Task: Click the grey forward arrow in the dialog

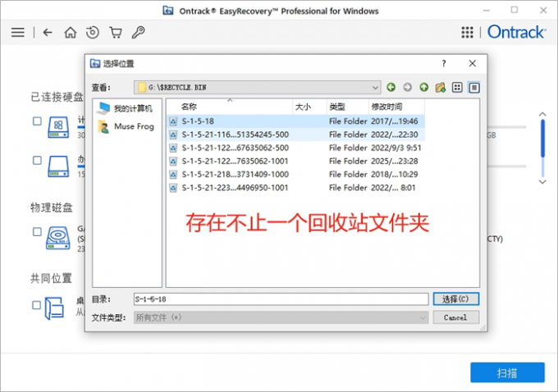Action: pos(407,87)
